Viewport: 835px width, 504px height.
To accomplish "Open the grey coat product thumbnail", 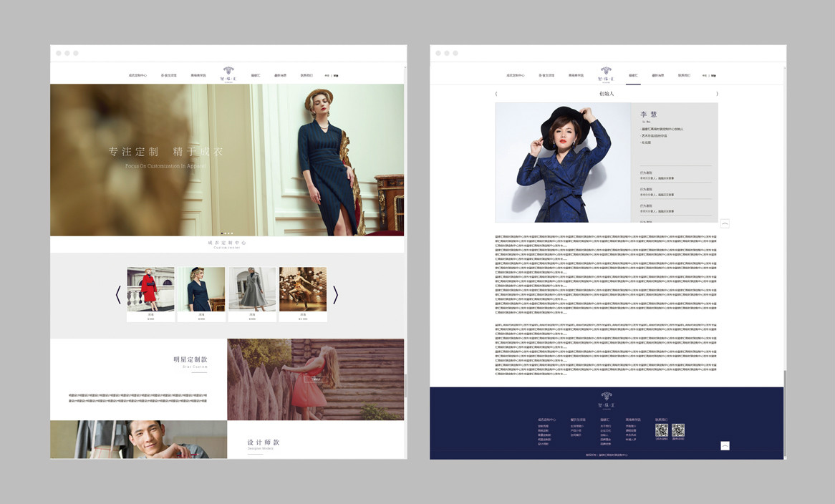I will (x=252, y=289).
